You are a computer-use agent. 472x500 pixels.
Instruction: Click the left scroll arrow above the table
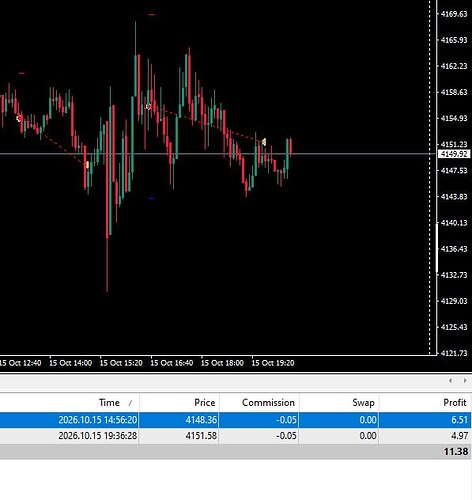[450, 380]
